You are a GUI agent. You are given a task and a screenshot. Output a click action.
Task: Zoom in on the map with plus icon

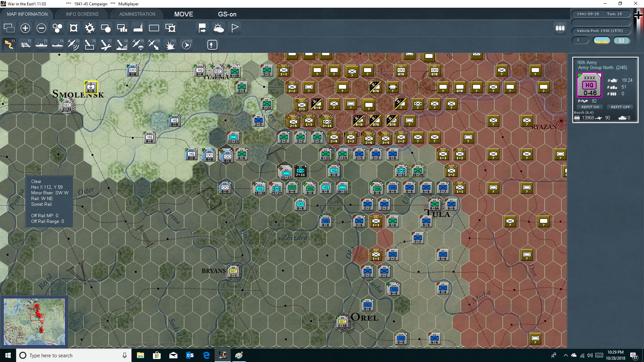(x=25, y=28)
